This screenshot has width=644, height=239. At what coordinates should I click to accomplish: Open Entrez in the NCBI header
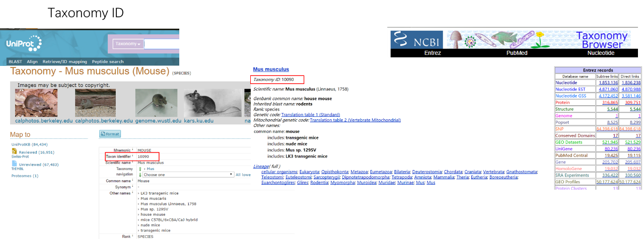pyautogui.click(x=433, y=52)
